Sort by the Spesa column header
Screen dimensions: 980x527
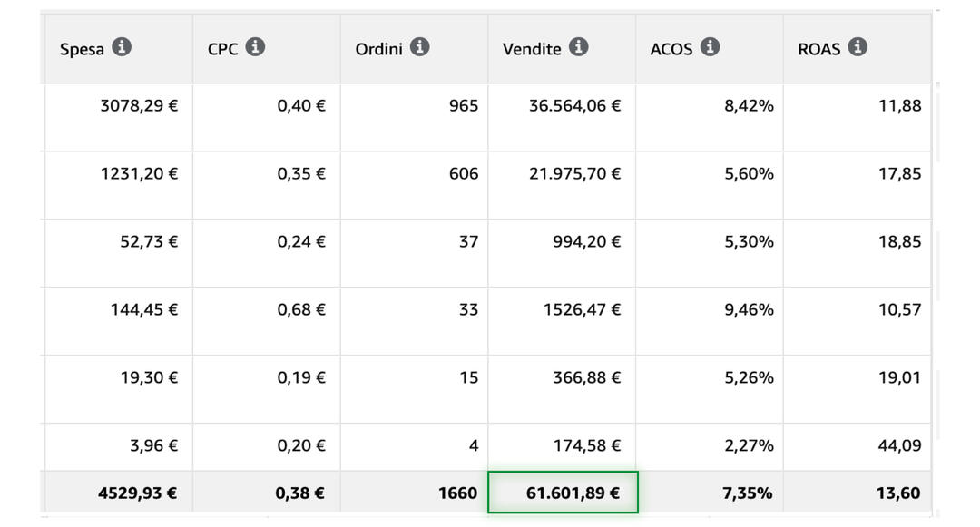point(82,49)
